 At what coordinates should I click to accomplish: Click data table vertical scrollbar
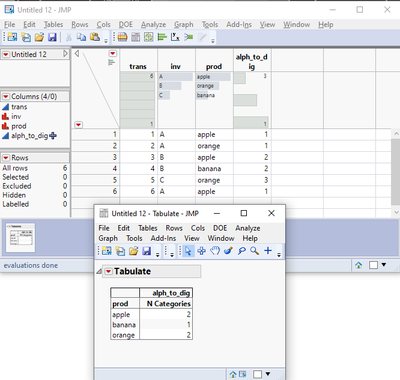point(396,172)
